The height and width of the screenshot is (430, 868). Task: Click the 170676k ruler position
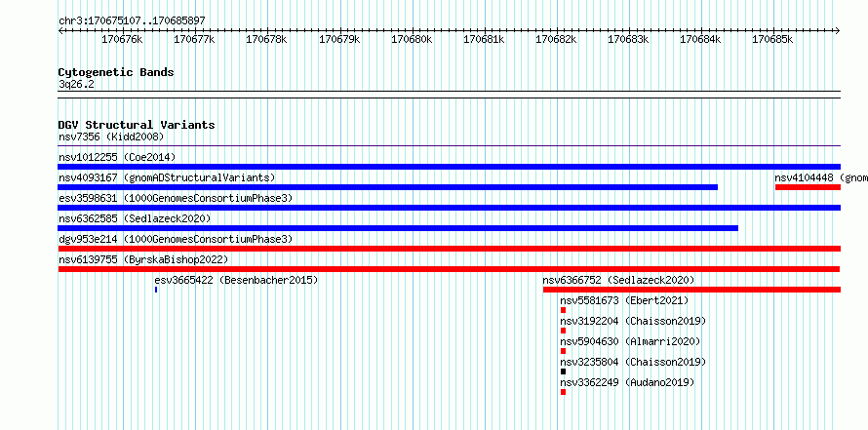pyautogui.click(x=122, y=39)
